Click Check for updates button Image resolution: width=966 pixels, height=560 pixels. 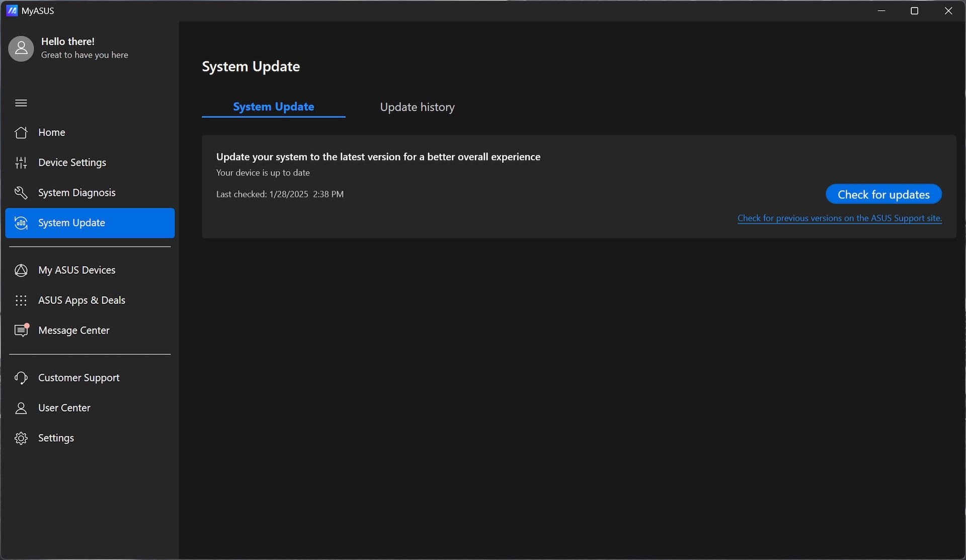click(883, 194)
